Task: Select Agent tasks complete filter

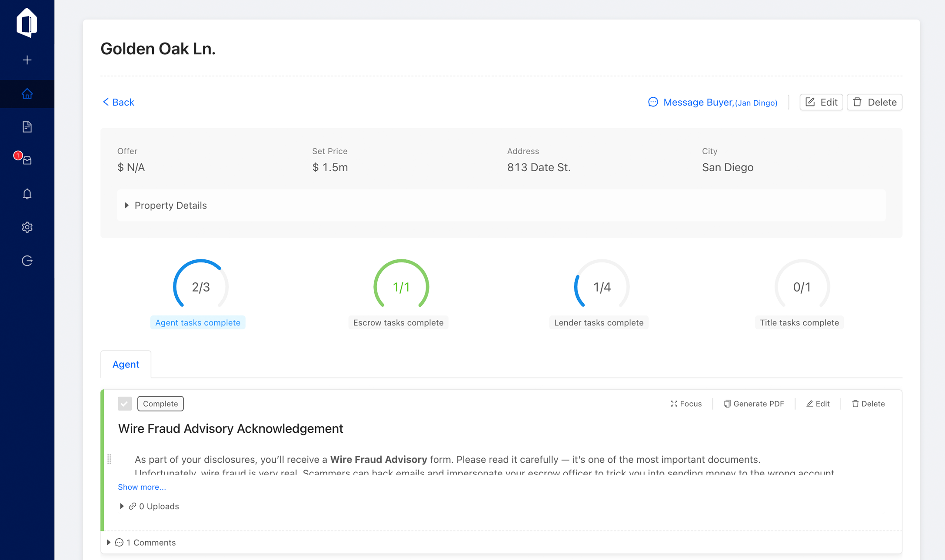Action: (x=198, y=322)
